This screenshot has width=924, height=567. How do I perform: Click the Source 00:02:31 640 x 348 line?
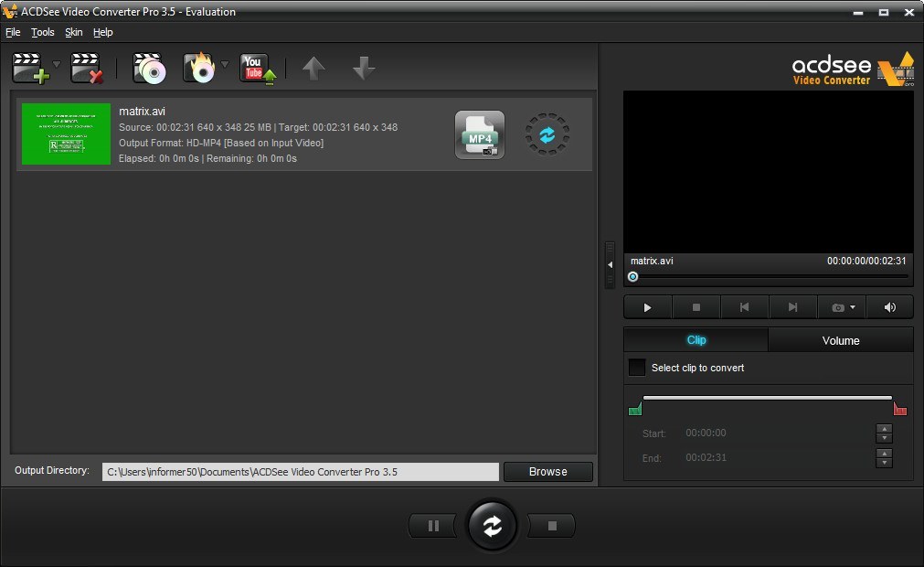click(258, 127)
